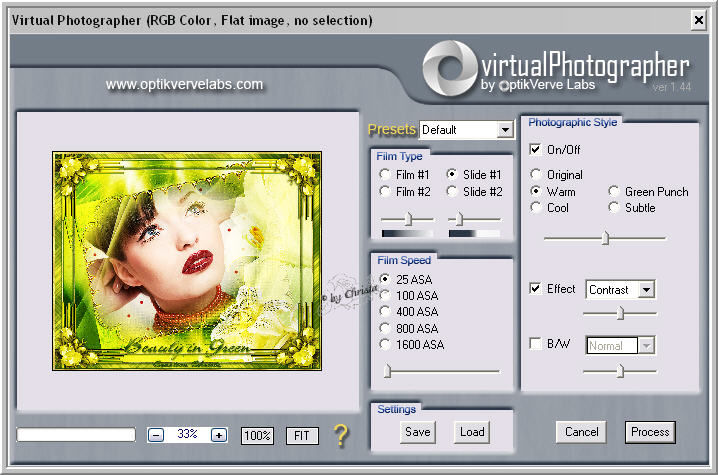This screenshot has height=475, width=718.
Task: Select the Original photographic style
Action: pos(535,175)
